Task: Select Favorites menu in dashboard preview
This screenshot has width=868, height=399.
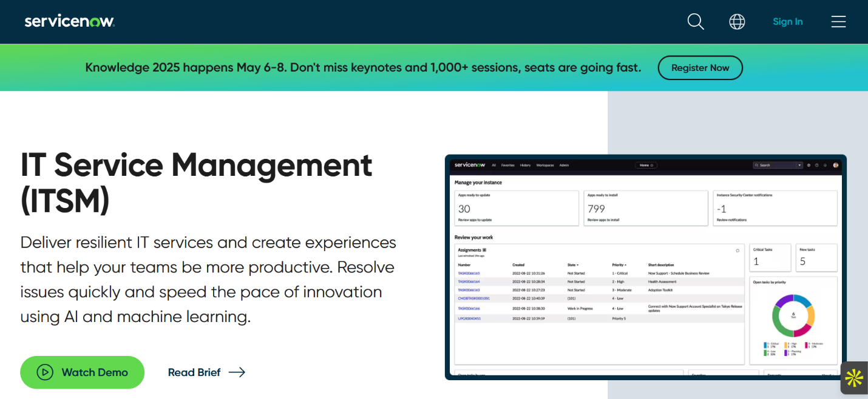Action: pos(507,165)
